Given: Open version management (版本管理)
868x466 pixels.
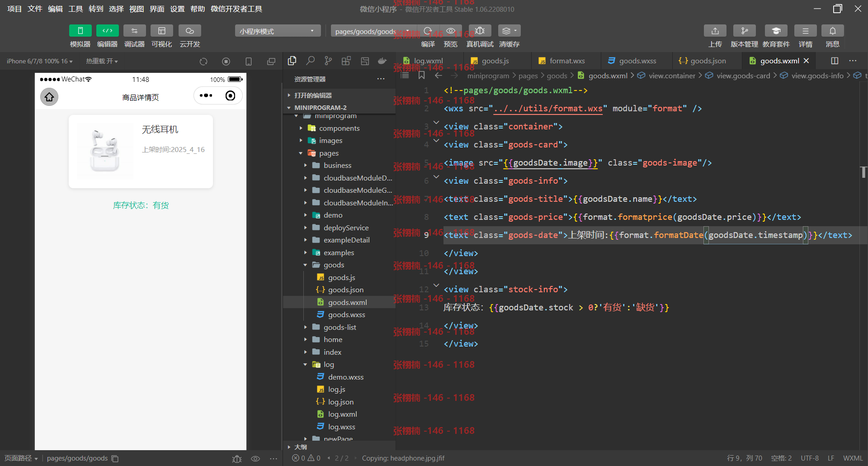Looking at the screenshot, I should 744,31.
